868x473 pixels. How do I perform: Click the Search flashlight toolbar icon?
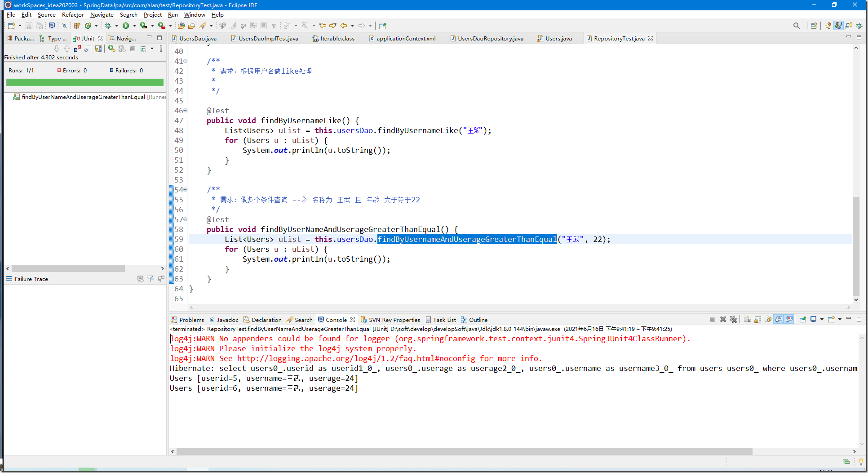203,26
